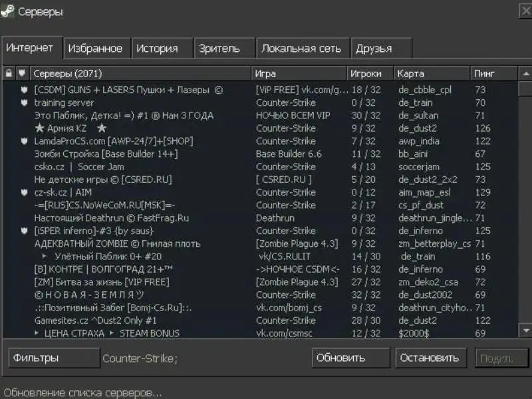532x399 pixels.
Task: Select LamdaProCS.com [AWP-24/7]+[SHOP] server
Action: (x=261, y=141)
